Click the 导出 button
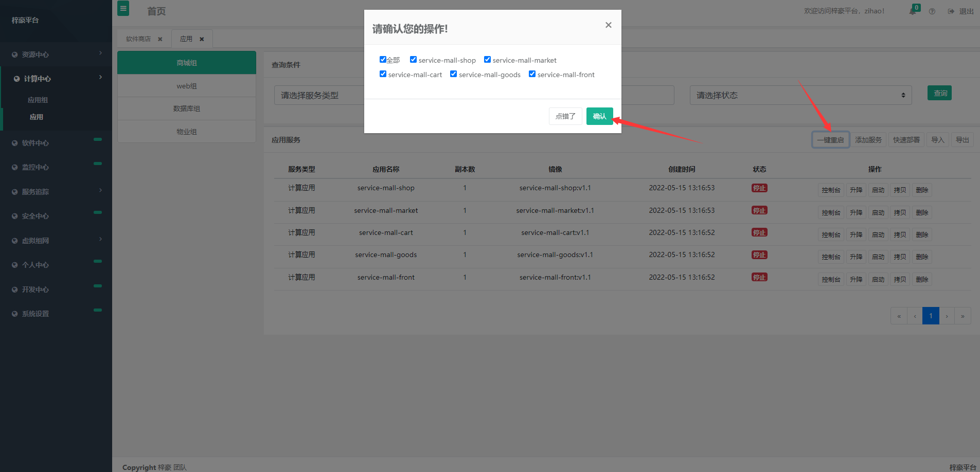Screen dimensions: 980x472 (963, 140)
